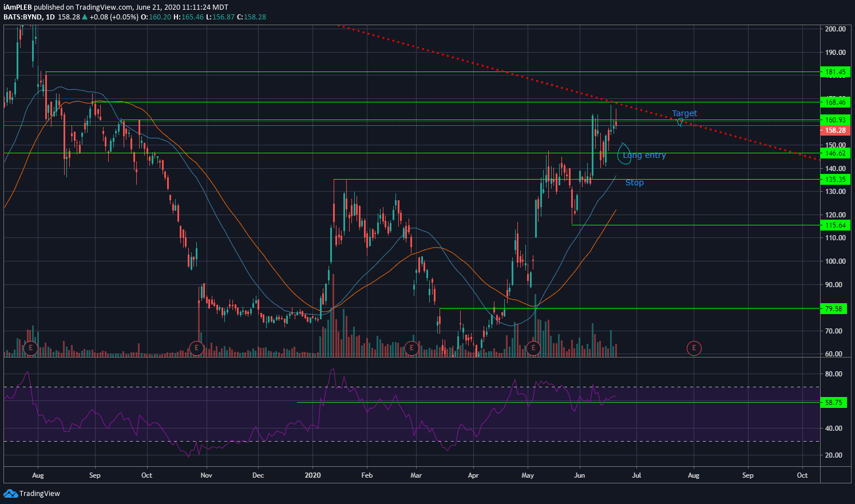The image size is (855, 504).
Task: Click the earnings E marker near Aug 2019
Action: click(31, 348)
